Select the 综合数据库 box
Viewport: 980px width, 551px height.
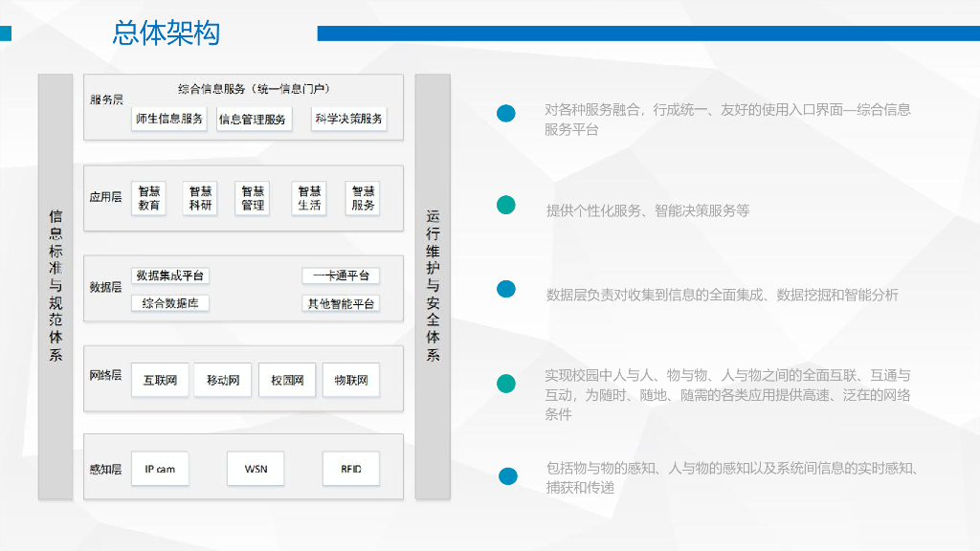(169, 303)
